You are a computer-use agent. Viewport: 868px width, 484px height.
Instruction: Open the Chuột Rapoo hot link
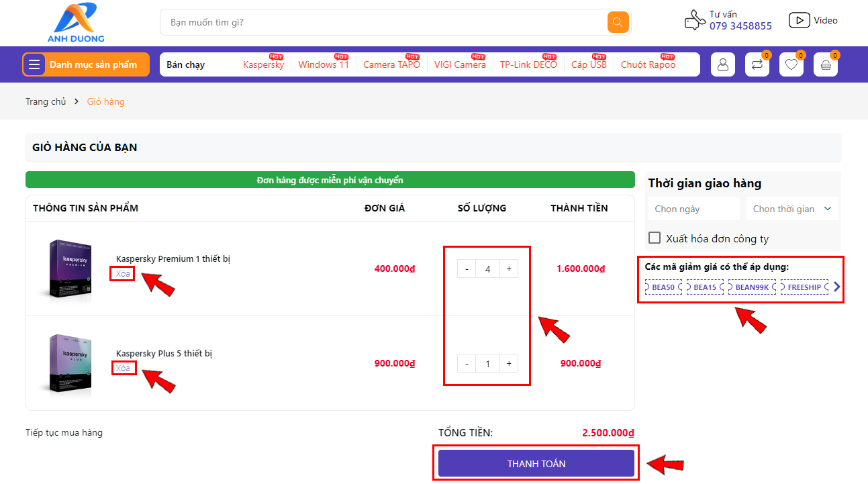pos(648,64)
